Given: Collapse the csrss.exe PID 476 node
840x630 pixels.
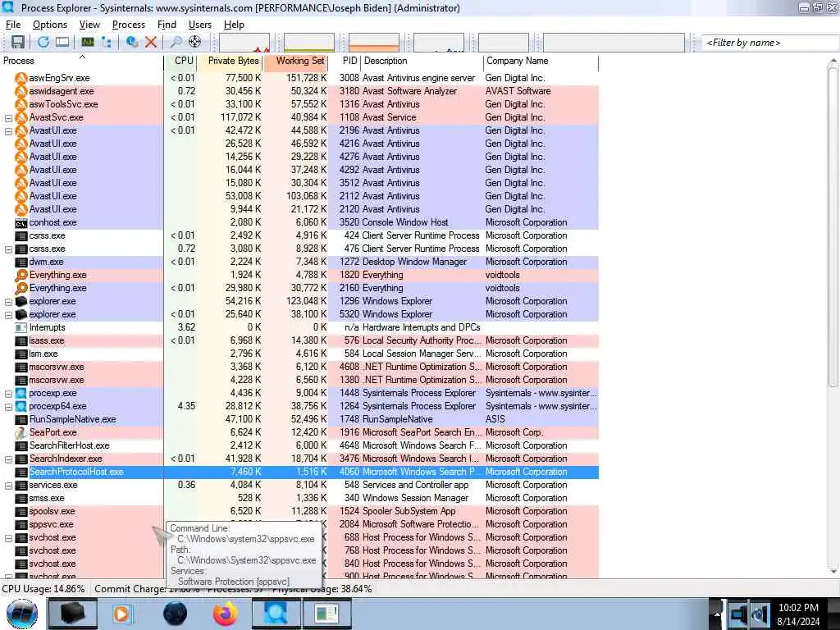Looking at the screenshot, I should click(8, 249).
